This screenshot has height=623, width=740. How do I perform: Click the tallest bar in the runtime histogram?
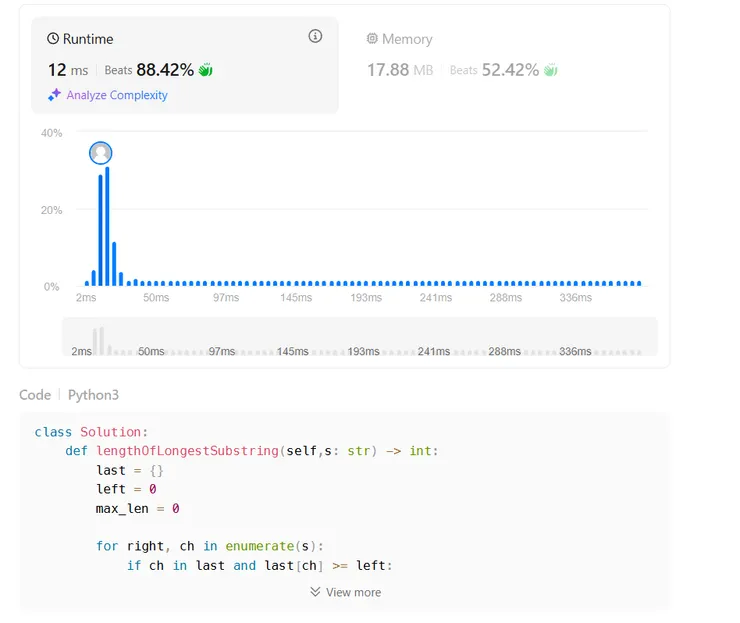pos(107,228)
